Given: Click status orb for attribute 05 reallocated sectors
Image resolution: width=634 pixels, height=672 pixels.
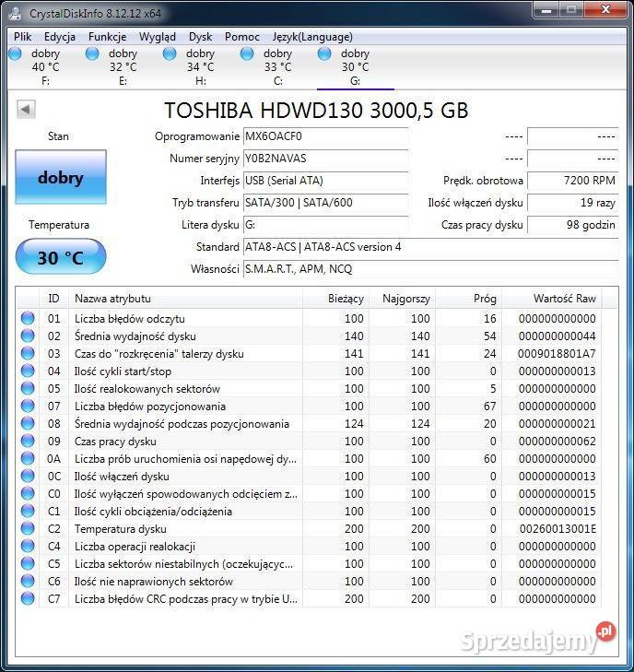Looking at the screenshot, I should click(28, 389).
